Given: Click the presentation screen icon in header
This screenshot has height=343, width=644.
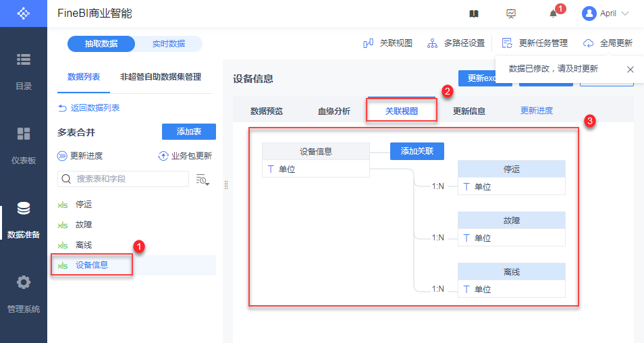Looking at the screenshot, I should coord(511,14).
